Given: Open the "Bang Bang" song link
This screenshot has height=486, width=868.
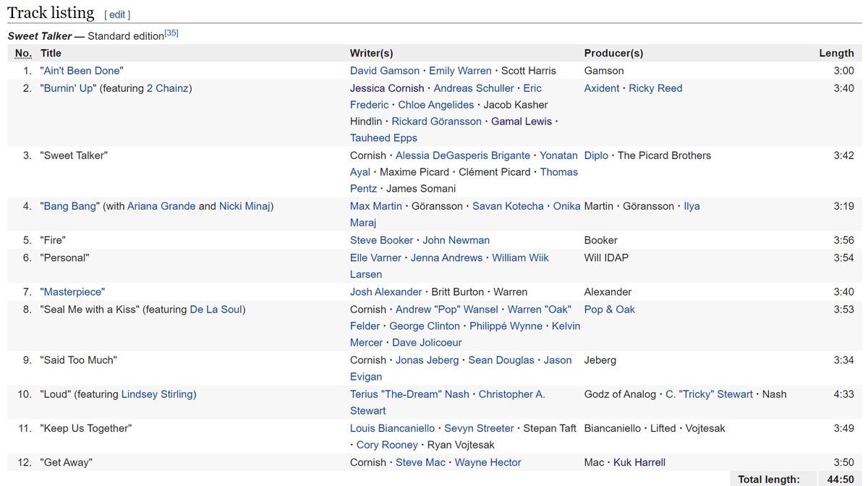Looking at the screenshot, I should (x=70, y=206).
